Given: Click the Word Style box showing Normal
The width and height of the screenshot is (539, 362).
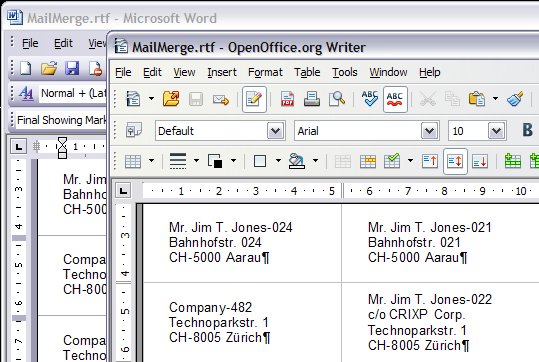Looking at the screenshot, I should click(73, 93).
